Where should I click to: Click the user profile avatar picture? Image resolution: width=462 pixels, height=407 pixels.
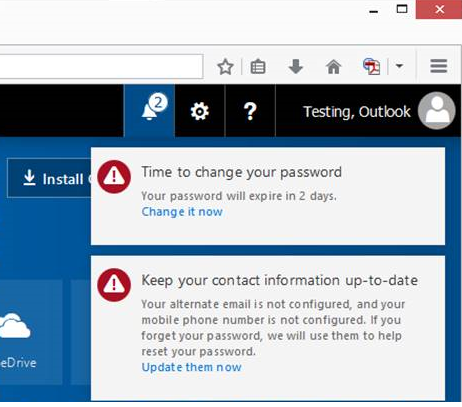point(436,111)
